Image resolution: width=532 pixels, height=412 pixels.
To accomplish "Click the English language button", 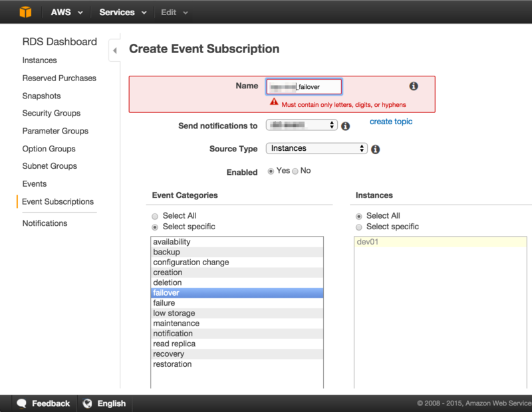I will tap(104, 403).
